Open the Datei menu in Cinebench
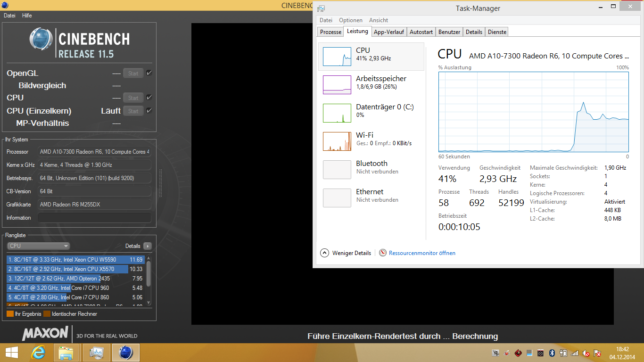 [9, 16]
